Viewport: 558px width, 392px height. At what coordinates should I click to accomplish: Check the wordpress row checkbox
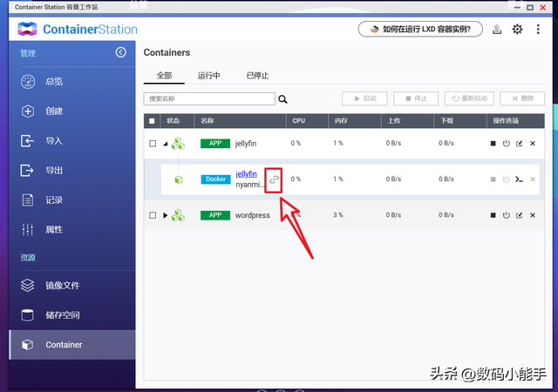(x=153, y=215)
